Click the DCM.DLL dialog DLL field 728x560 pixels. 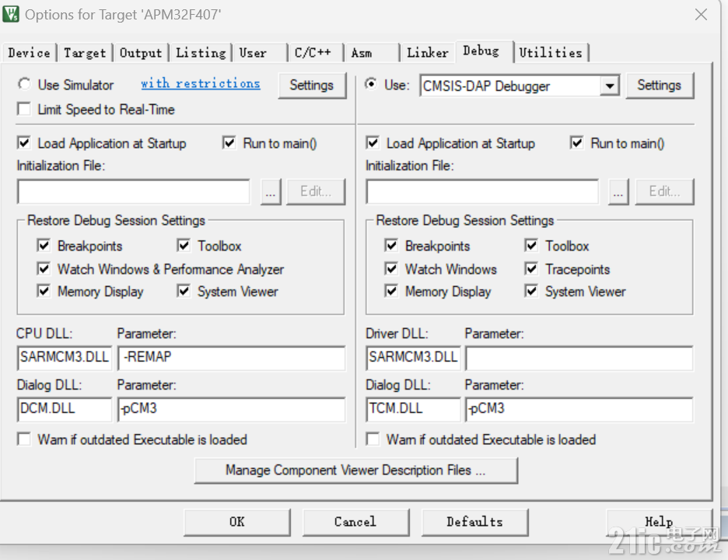tap(65, 409)
